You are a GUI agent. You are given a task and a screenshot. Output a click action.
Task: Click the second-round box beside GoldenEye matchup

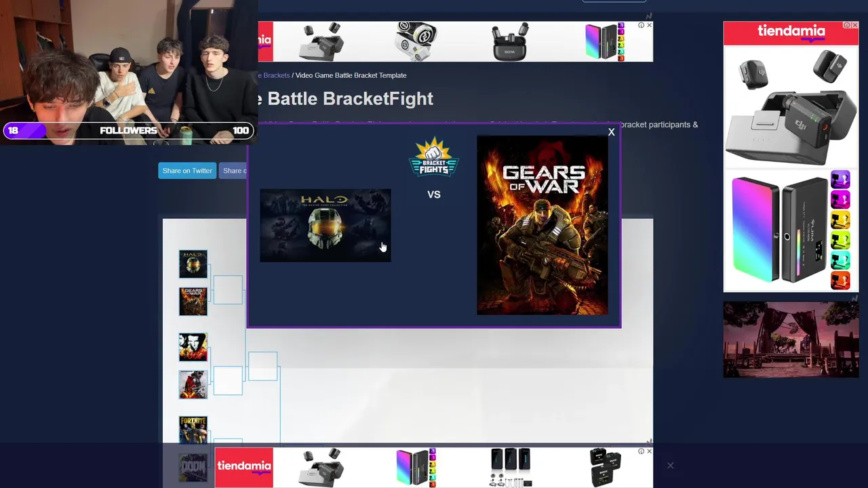(x=263, y=366)
